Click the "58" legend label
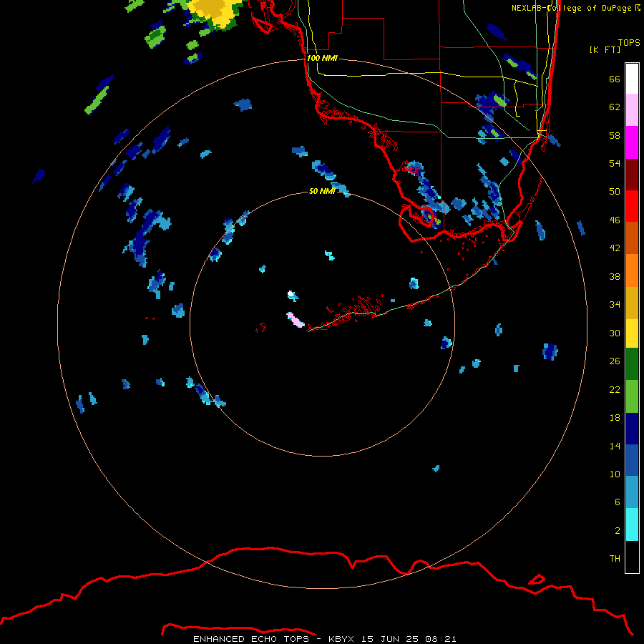The width and height of the screenshot is (644, 644). (x=615, y=135)
